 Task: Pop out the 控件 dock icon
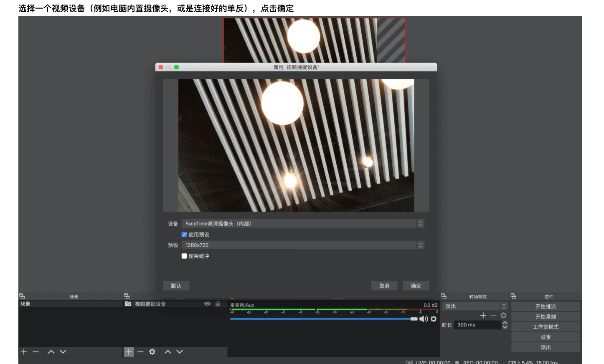pyautogui.click(x=514, y=296)
